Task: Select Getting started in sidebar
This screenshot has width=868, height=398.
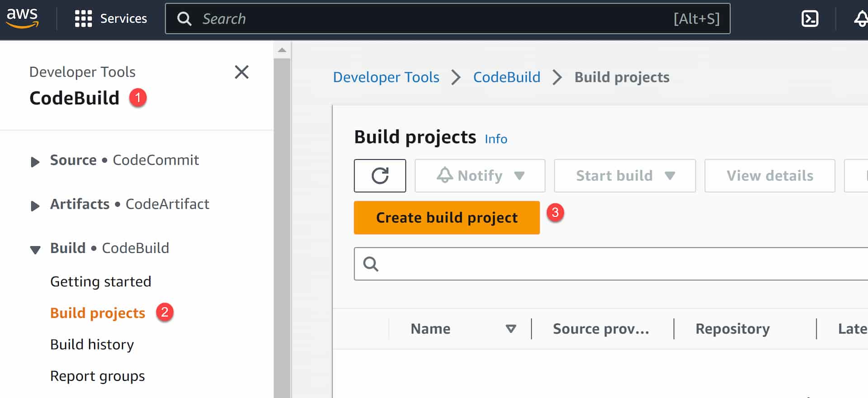Action: (x=101, y=281)
